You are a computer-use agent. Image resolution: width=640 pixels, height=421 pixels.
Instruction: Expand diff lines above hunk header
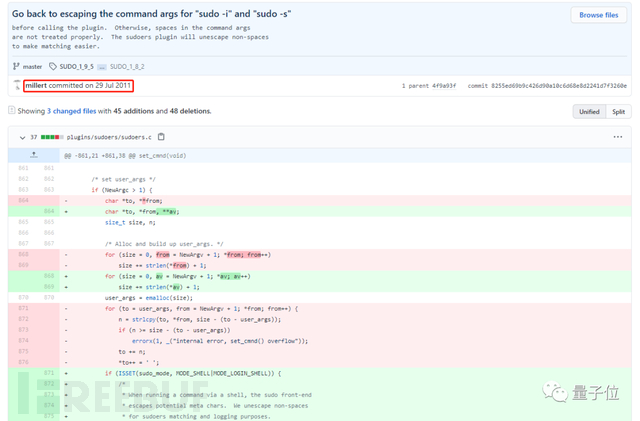pyautogui.click(x=34, y=155)
